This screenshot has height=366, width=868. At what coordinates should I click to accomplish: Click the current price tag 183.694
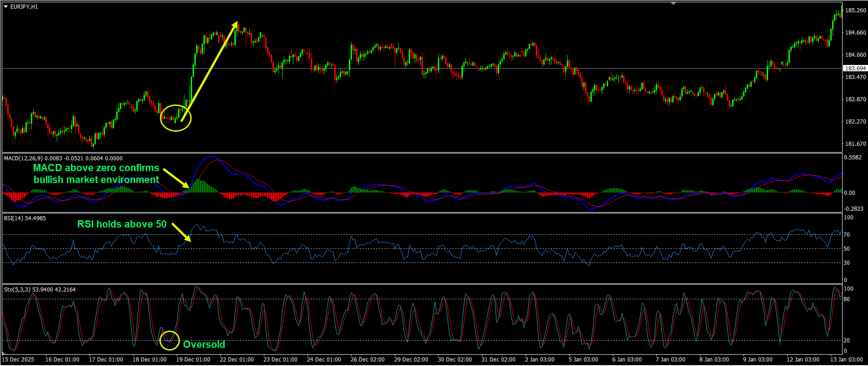pyautogui.click(x=855, y=69)
